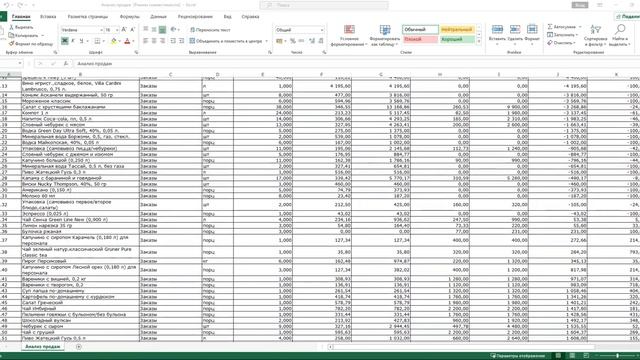This screenshot has height=360, width=640.
Task: Open the Формат cells menu
Action: [x=532, y=35]
